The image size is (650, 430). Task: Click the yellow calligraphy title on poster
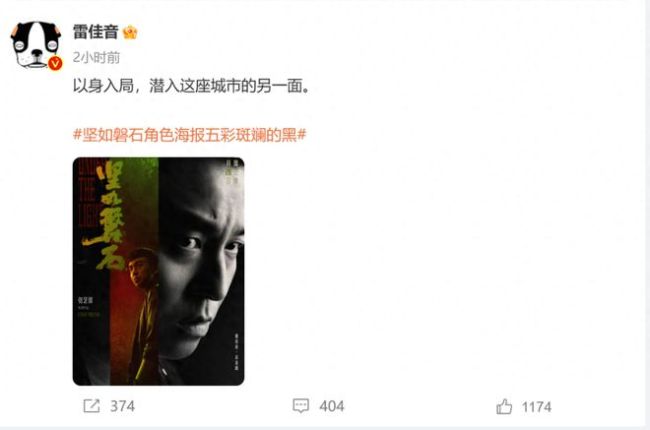pos(105,216)
